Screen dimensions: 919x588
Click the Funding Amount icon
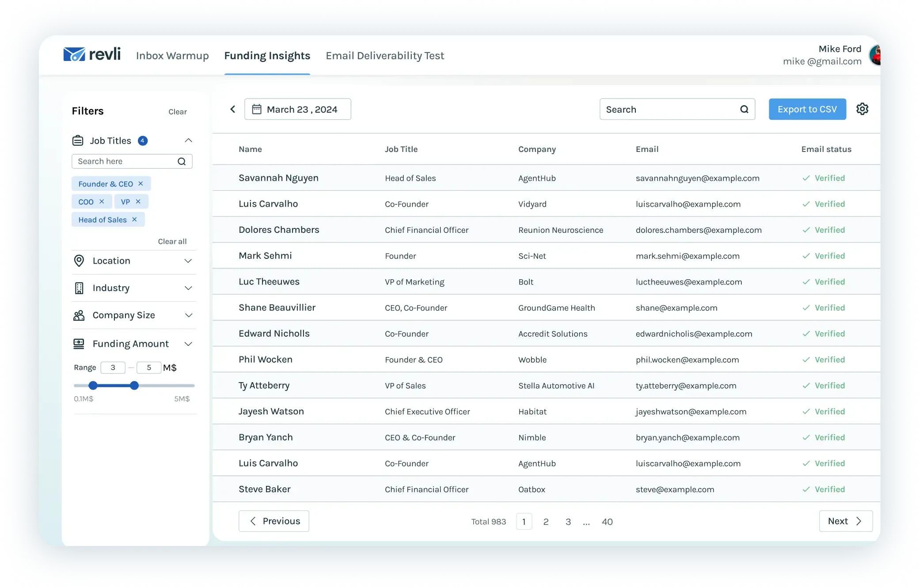tap(79, 344)
